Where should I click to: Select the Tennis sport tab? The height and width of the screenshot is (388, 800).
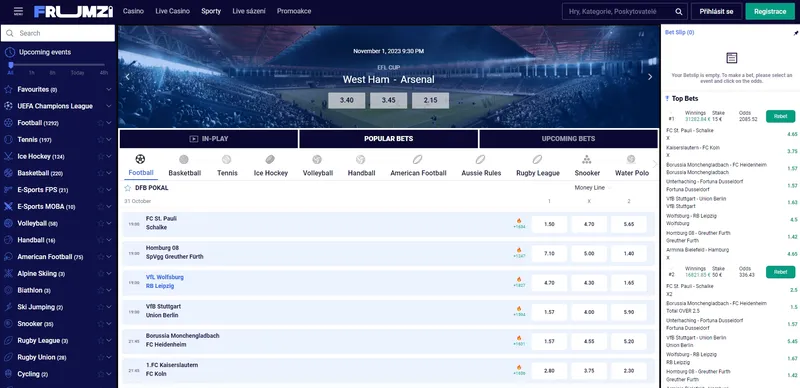coord(227,165)
